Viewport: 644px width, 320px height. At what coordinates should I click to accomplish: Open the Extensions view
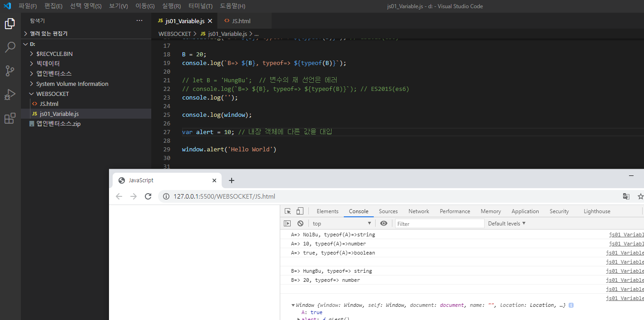pyautogui.click(x=10, y=118)
